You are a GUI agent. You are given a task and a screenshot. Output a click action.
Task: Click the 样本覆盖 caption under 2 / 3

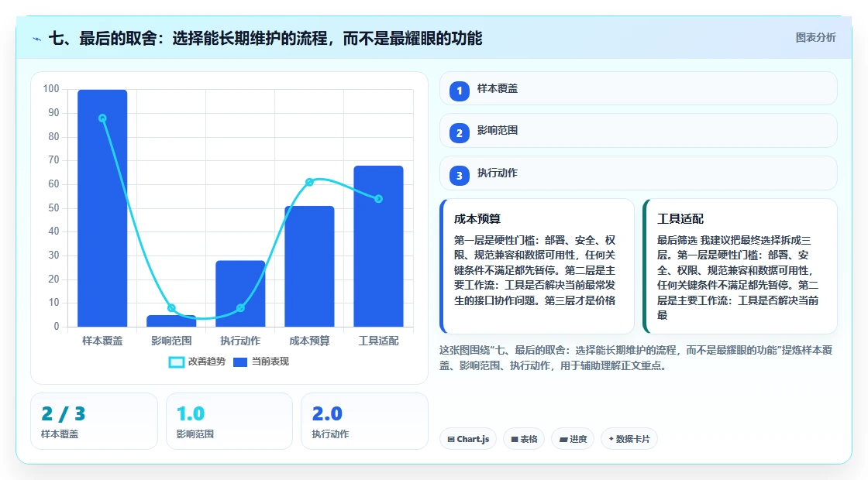(60, 434)
